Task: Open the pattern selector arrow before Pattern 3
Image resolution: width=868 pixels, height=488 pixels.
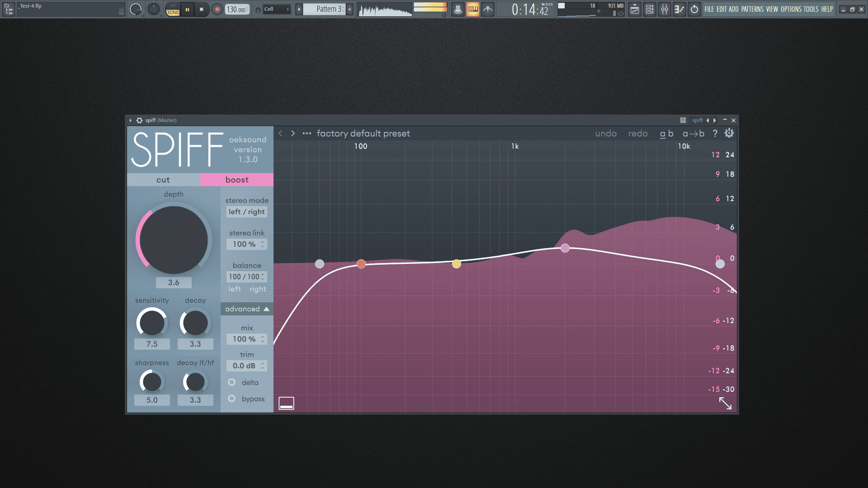Action: point(299,9)
